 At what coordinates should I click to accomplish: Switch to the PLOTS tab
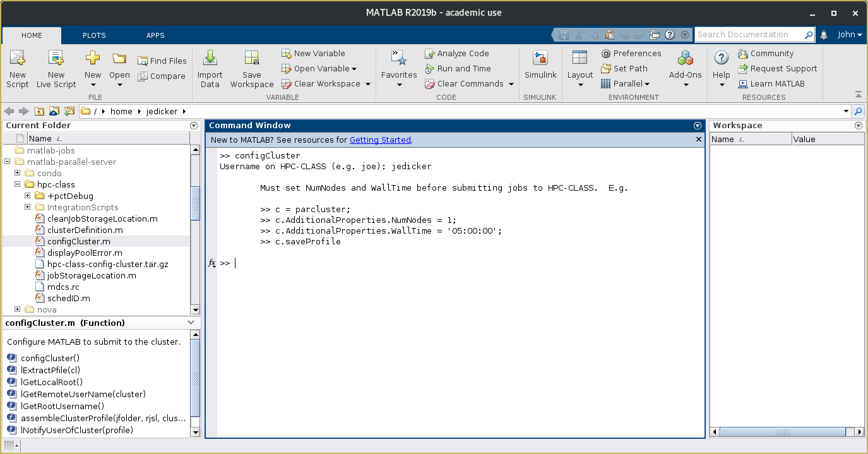(x=93, y=35)
